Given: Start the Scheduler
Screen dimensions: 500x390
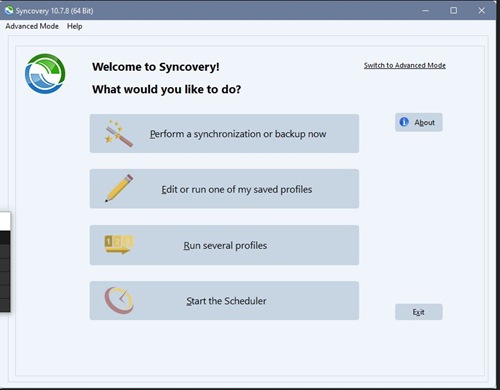Looking at the screenshot, I should tap(224, 301).
